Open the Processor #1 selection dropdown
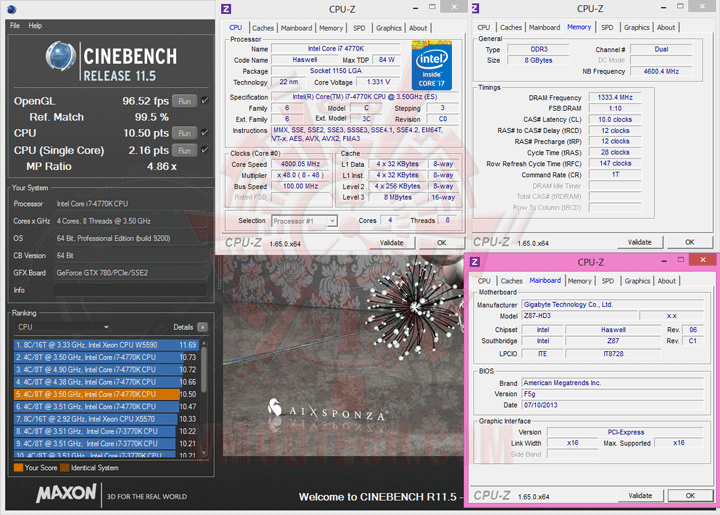 pyautogui.click(x=304, y=221)
